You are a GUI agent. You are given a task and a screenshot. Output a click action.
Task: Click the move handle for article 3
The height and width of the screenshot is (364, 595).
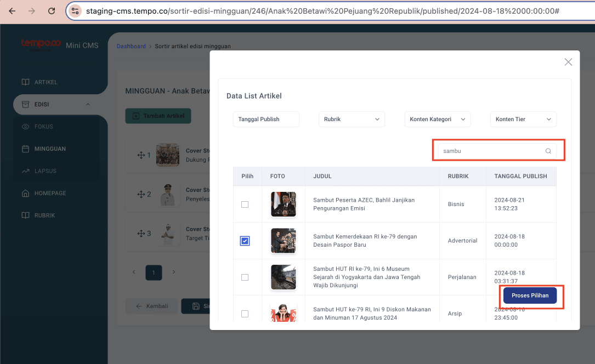coord(141,234)
